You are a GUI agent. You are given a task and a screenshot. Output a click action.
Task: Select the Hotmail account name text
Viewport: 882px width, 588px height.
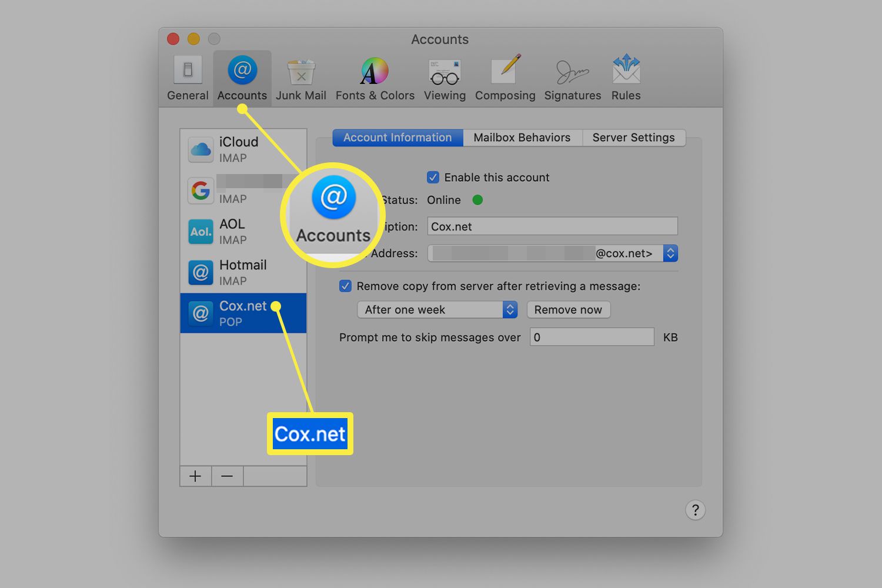[243, 265]
